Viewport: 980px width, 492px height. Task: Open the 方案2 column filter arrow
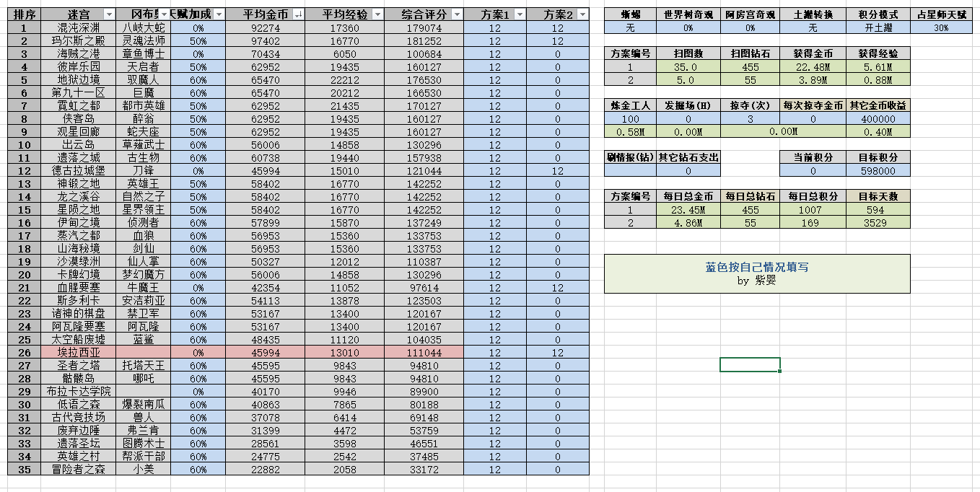pos(582,14)
